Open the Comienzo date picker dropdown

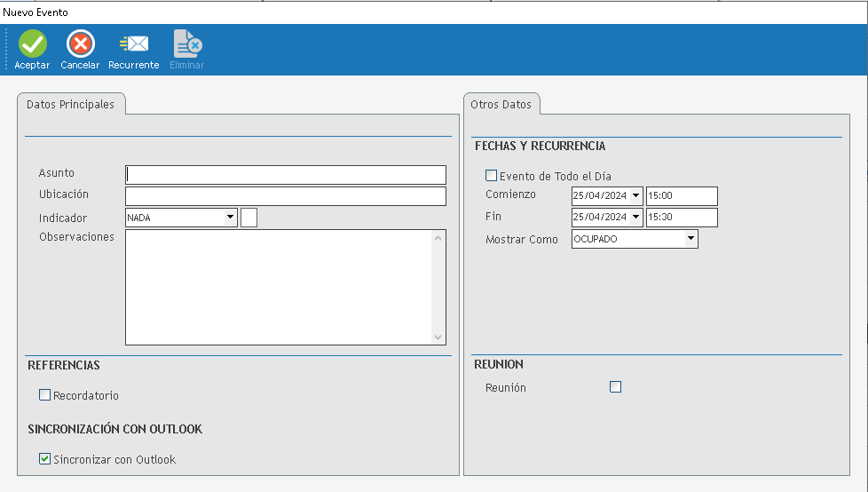pos(635,196)
